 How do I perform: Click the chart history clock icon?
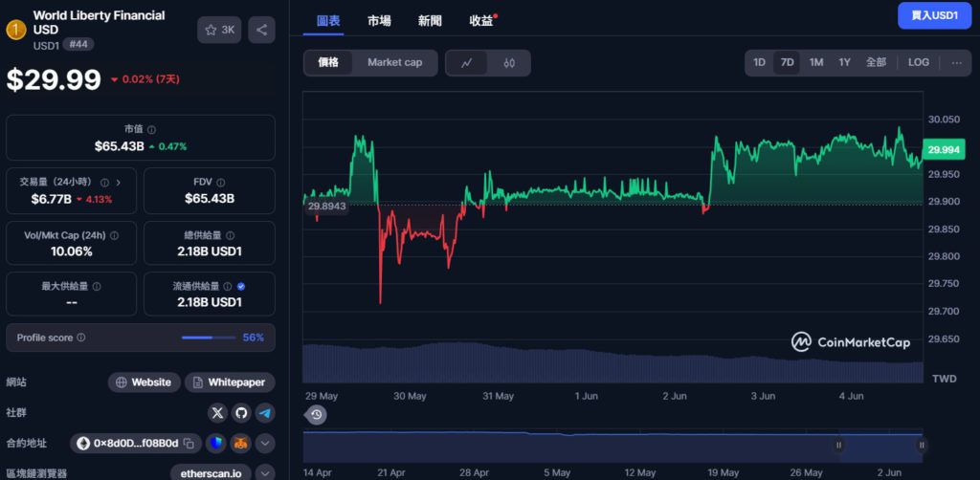(316, 414)
